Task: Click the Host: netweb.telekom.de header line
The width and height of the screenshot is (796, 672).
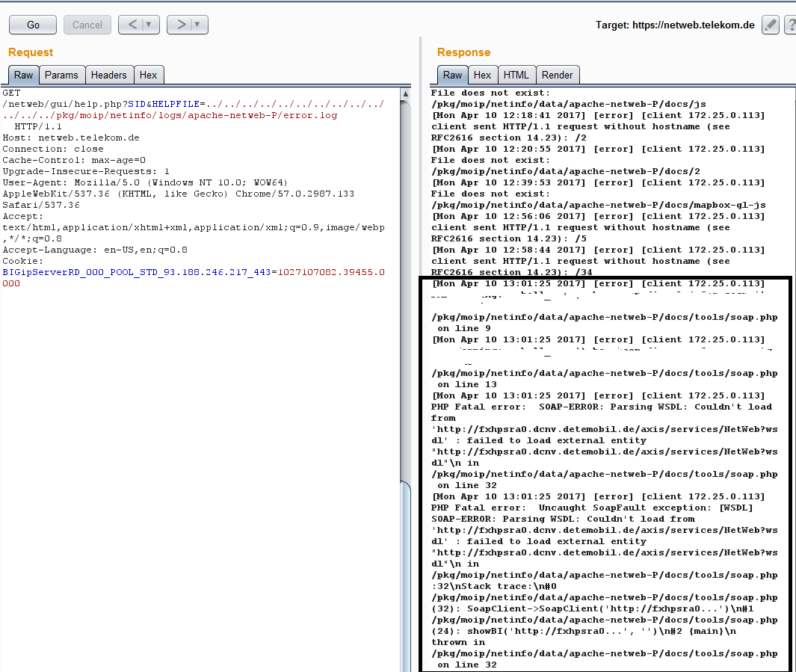Action: pos(70,138)
